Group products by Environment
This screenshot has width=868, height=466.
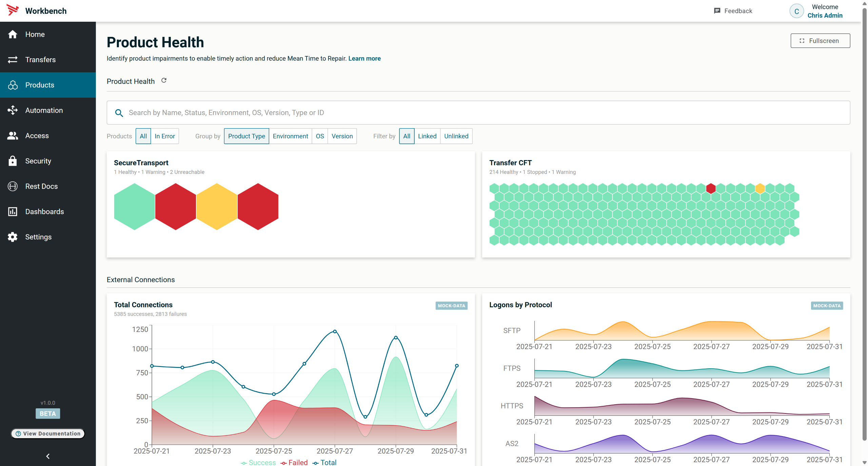click(x=290, y=136)
